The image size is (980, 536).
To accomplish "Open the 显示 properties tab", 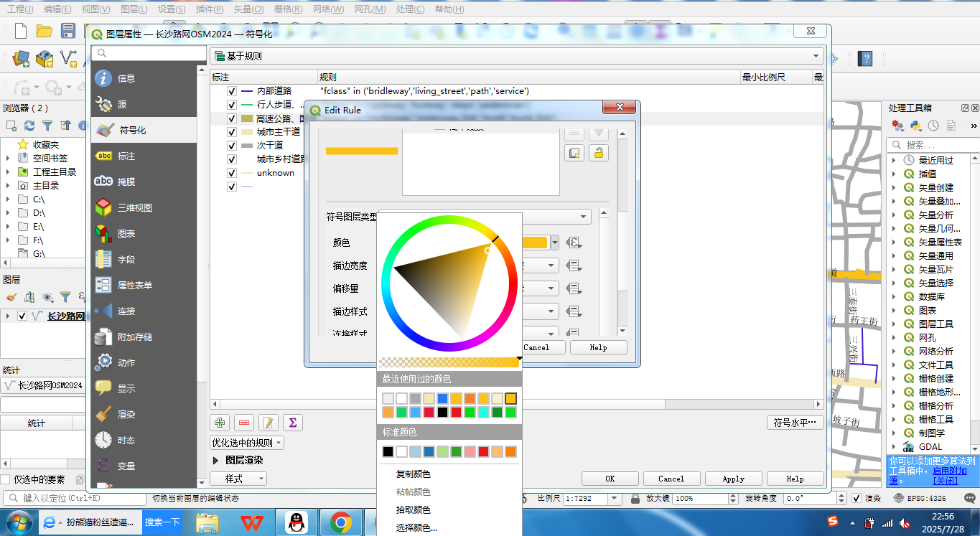I will pyautogui.click(x=144, y=388).
